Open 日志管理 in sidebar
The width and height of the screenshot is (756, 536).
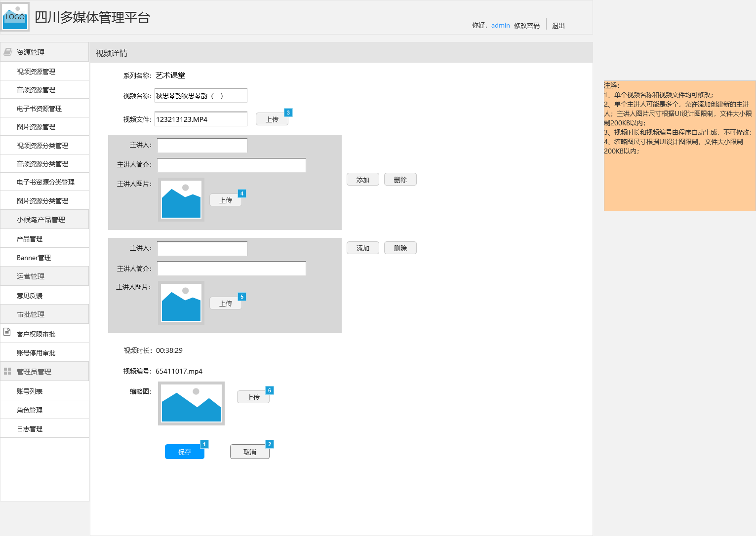[44, 429]
